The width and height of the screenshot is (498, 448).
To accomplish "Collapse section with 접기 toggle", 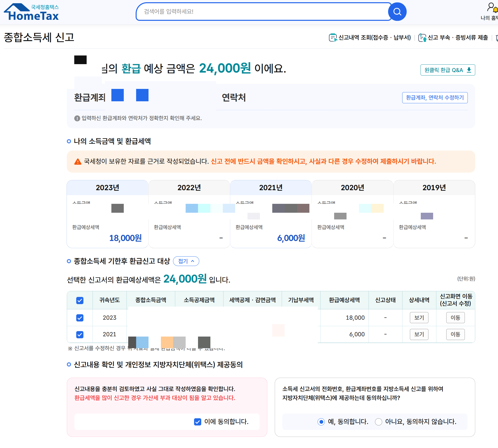I will [186, 261].
